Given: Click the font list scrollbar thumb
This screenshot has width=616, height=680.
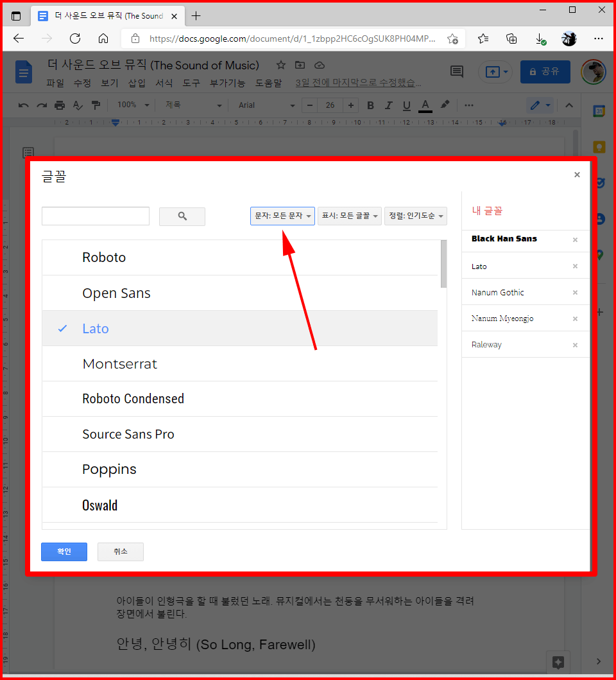Looking at the screenshot, I should (443, 264).
